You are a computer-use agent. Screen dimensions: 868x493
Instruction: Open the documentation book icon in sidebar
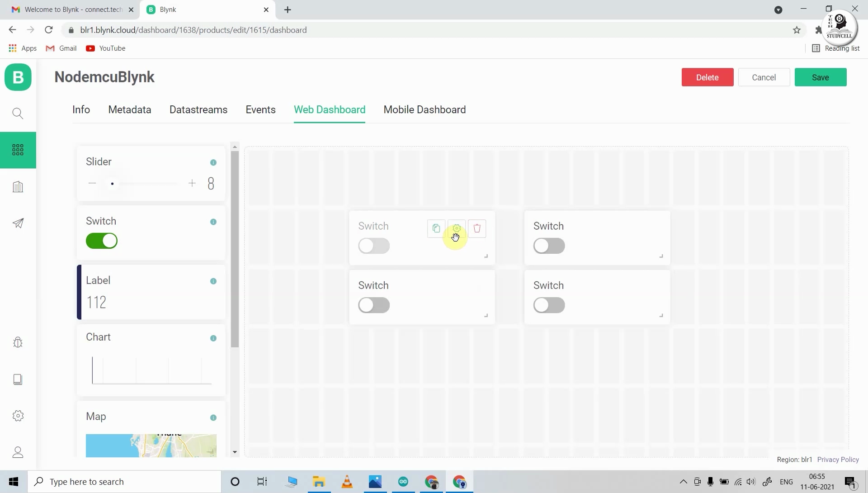18,379
